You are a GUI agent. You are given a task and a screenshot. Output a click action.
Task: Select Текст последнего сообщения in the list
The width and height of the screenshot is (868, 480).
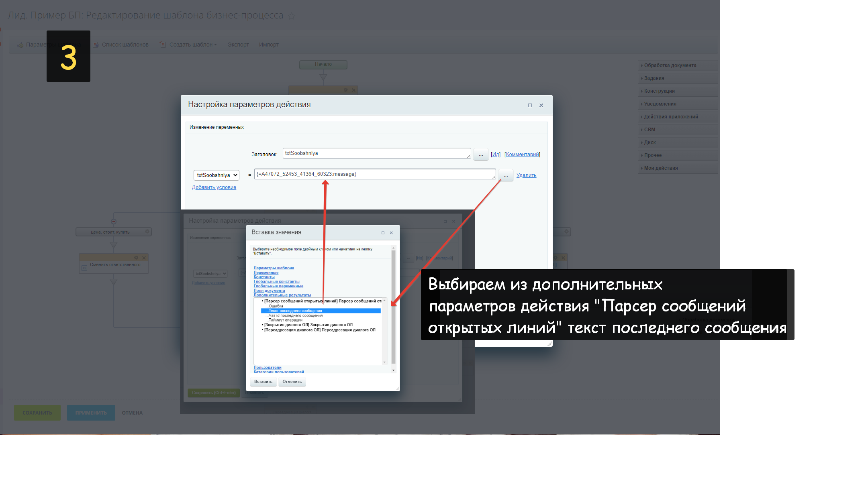tap(295, 311)
